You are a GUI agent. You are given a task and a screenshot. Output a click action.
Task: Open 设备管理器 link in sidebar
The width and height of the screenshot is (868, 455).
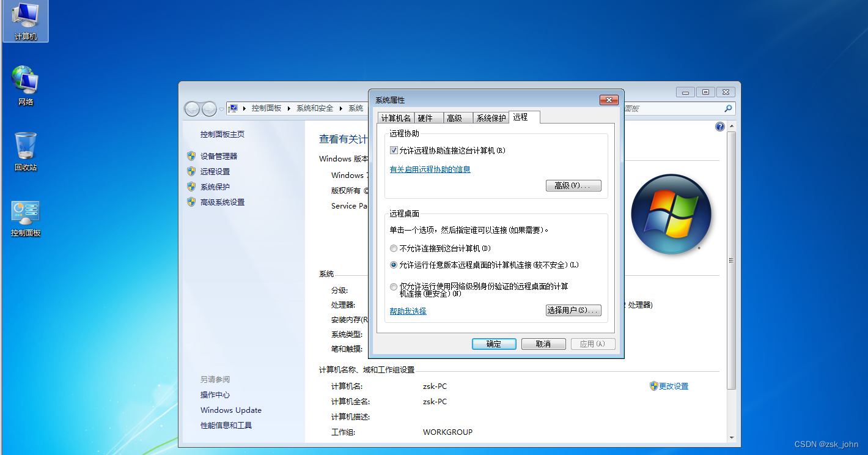coord(219,156)
